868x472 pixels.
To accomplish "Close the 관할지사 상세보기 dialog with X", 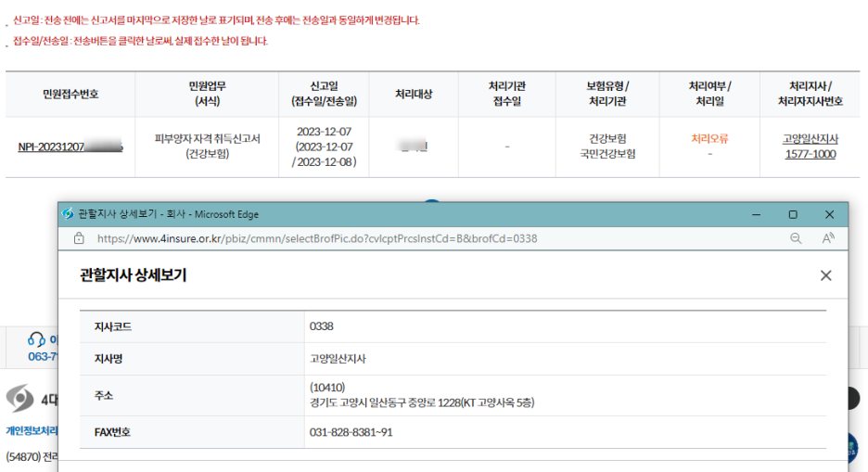I will click(x=825, y=275).
